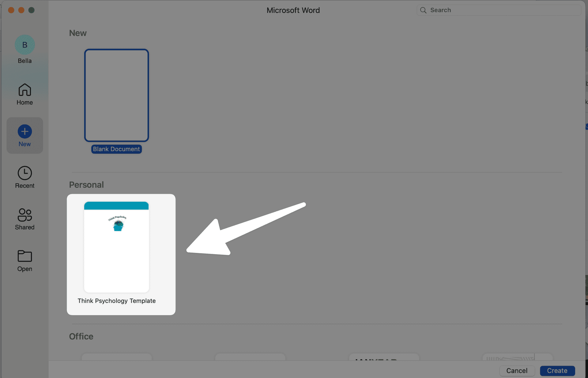Open the Recent documents clock icon
This screenshot has width=588, height=378.
click(25, 173)
